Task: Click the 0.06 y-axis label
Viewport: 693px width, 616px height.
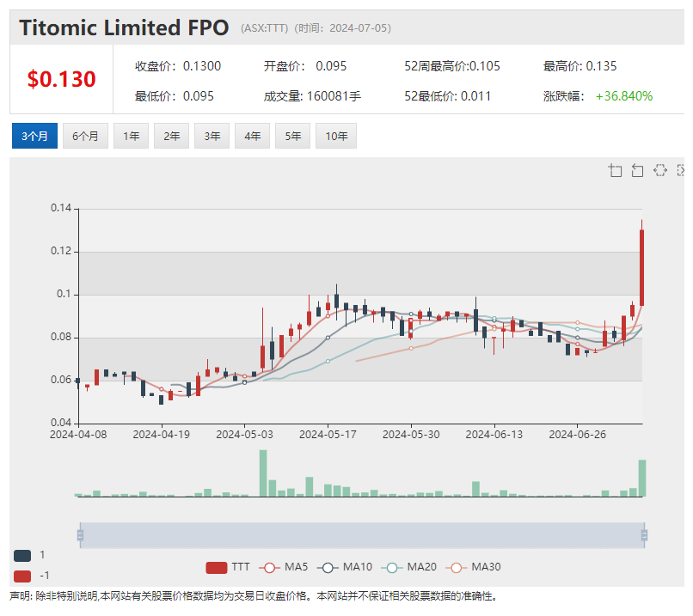Action: tap(60, 381)
